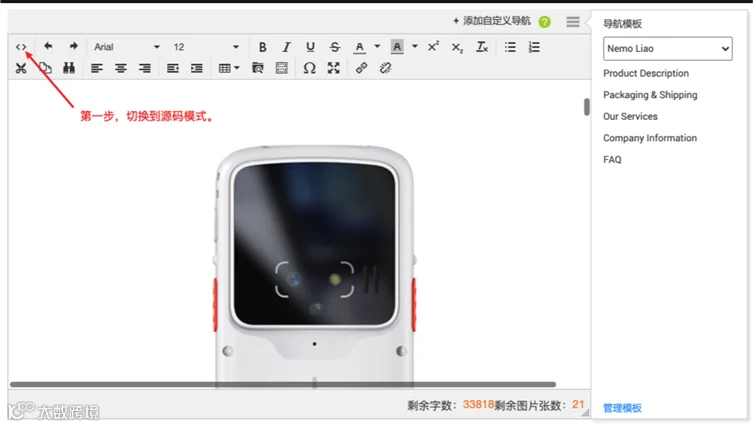Open the font size 12 dropdown

206,47
